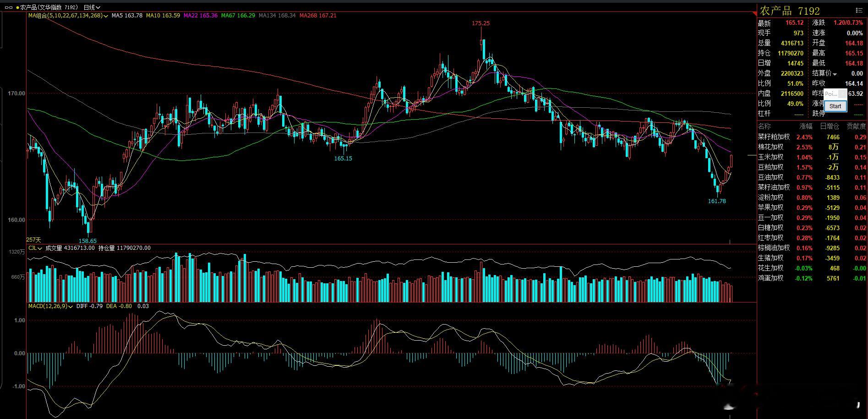Click the MA5 163.78 legend value

(x=127, y=16)
